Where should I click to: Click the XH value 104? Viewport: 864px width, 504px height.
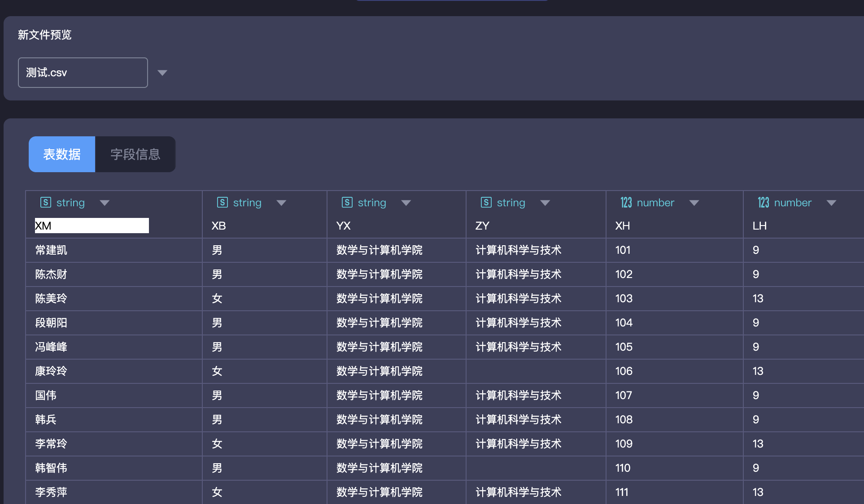(x=624, y=323)
